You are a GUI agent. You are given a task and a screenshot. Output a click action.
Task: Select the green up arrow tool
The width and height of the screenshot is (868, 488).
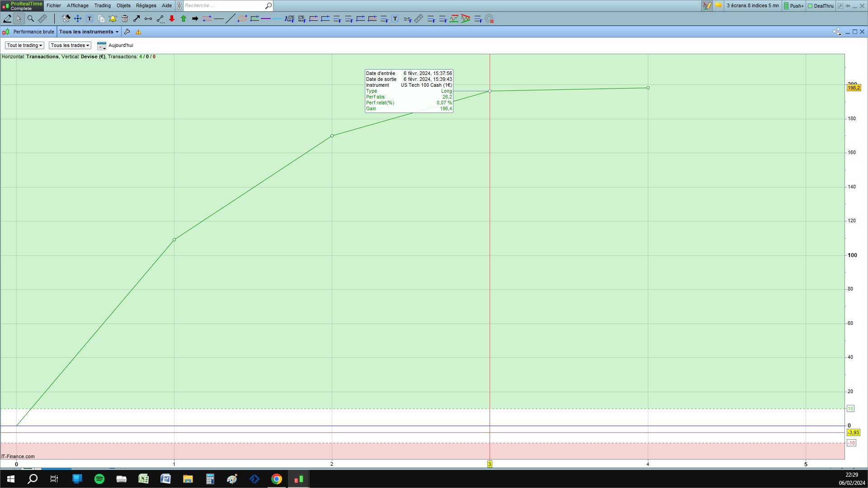pyautogui.click(x=184, y=19)
